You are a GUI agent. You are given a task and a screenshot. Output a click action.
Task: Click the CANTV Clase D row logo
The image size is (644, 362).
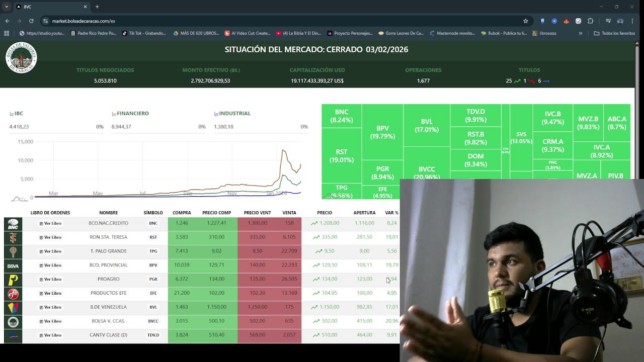point(13,336)
